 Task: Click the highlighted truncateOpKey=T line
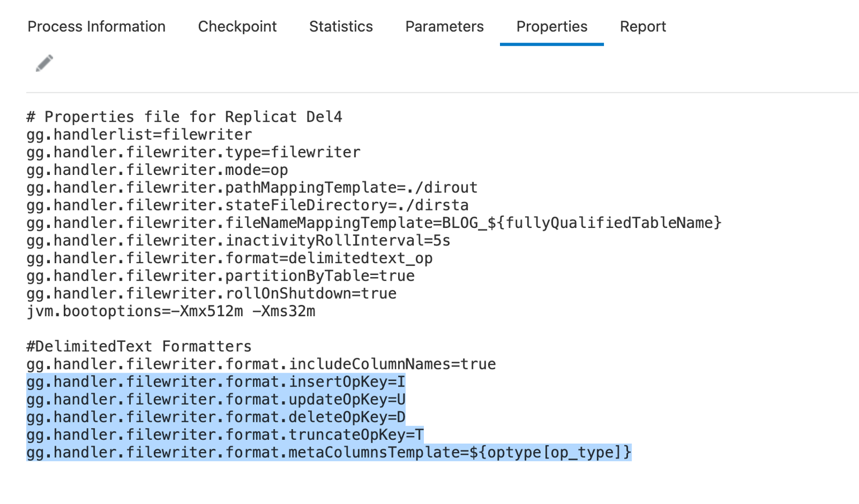click(x=225, y=435)
